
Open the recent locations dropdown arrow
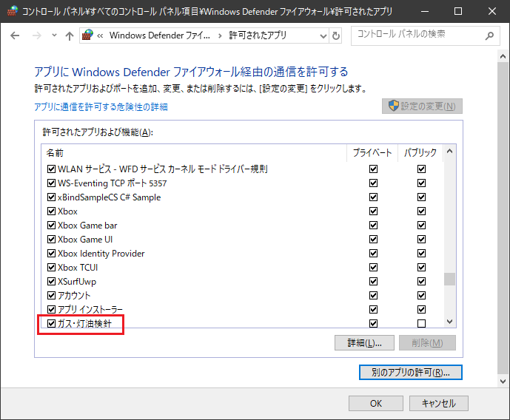pyautogui.click(x=53, y=35)
